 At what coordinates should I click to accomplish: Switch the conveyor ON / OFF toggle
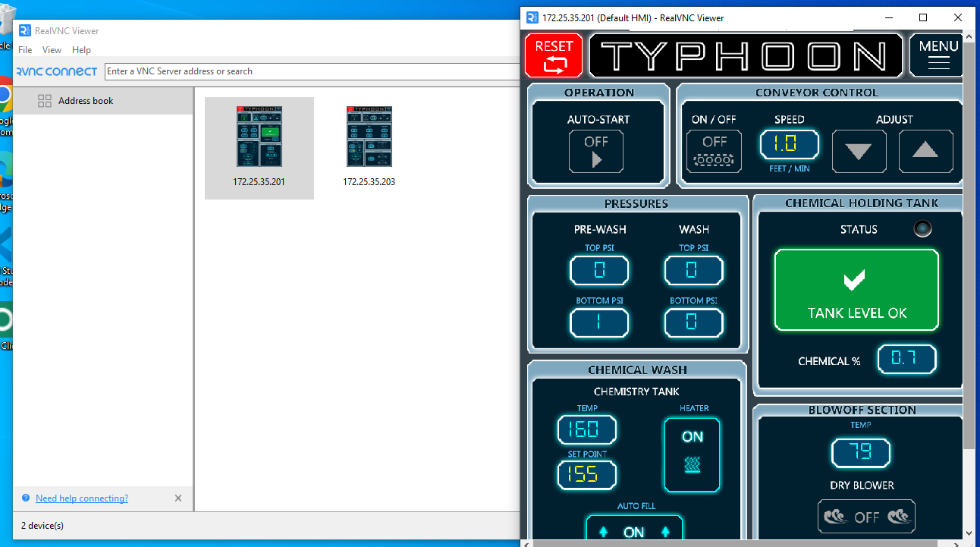(714, 151)
